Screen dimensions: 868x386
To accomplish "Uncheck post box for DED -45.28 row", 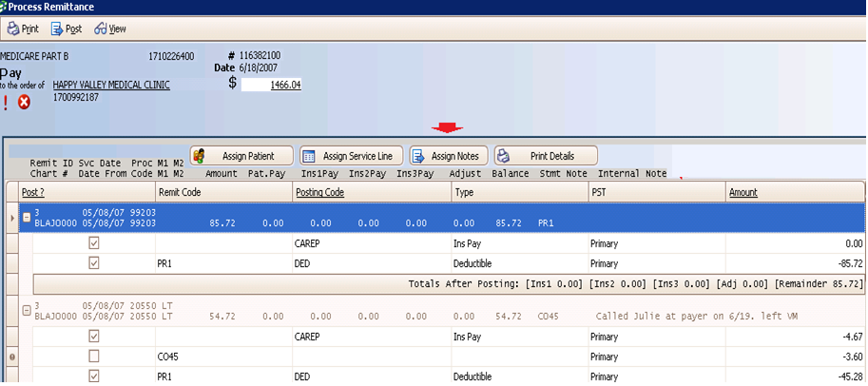I will 94,376.
